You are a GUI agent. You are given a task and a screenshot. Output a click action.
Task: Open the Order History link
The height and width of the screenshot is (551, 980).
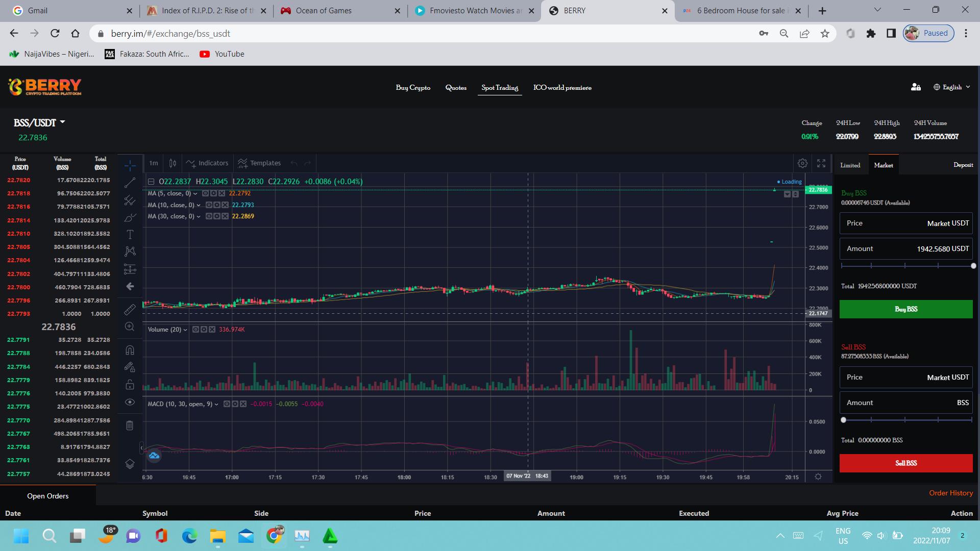[x=950, y=493]
